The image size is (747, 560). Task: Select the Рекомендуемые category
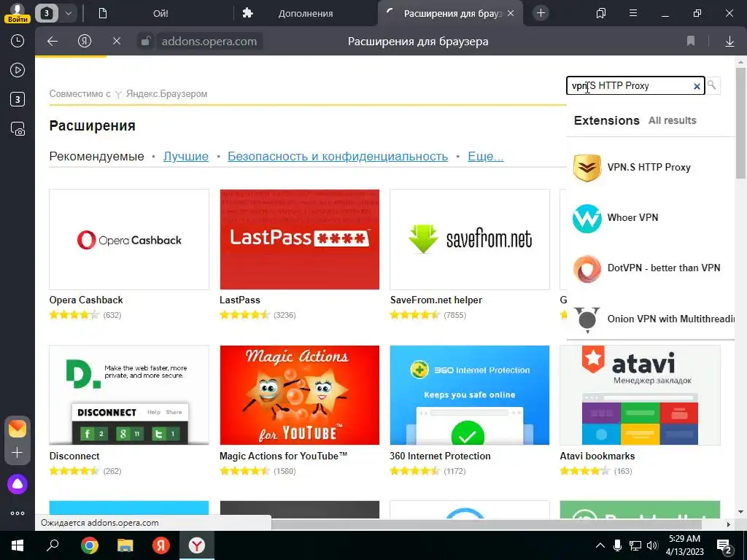[96, 156]
